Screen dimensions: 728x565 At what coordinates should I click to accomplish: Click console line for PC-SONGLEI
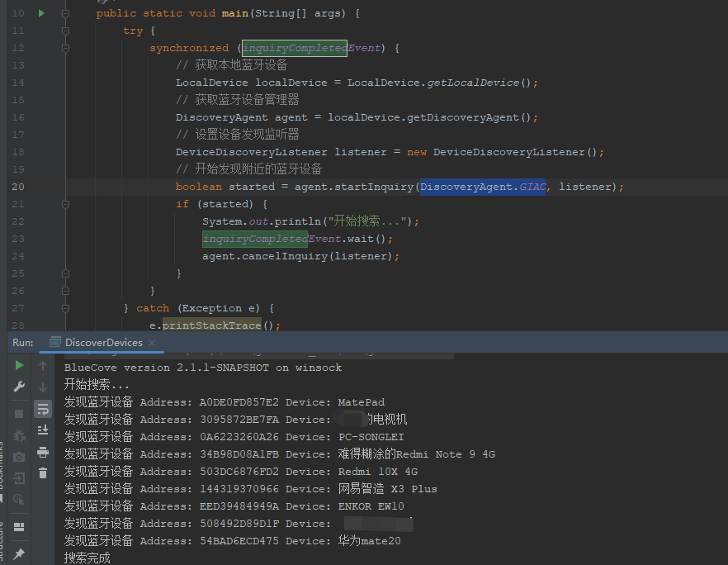pos(234,437)
